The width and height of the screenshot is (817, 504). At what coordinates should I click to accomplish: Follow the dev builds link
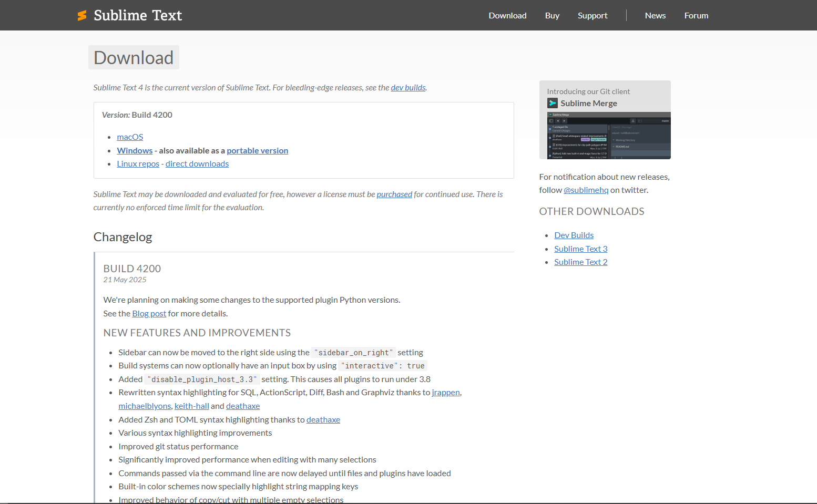(x=408, y=87)
